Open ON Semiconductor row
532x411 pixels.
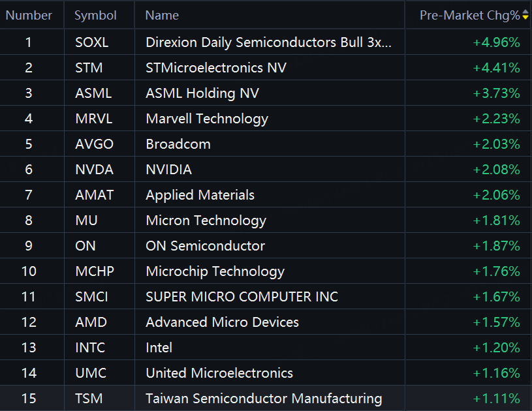click(x=205, y=246)
